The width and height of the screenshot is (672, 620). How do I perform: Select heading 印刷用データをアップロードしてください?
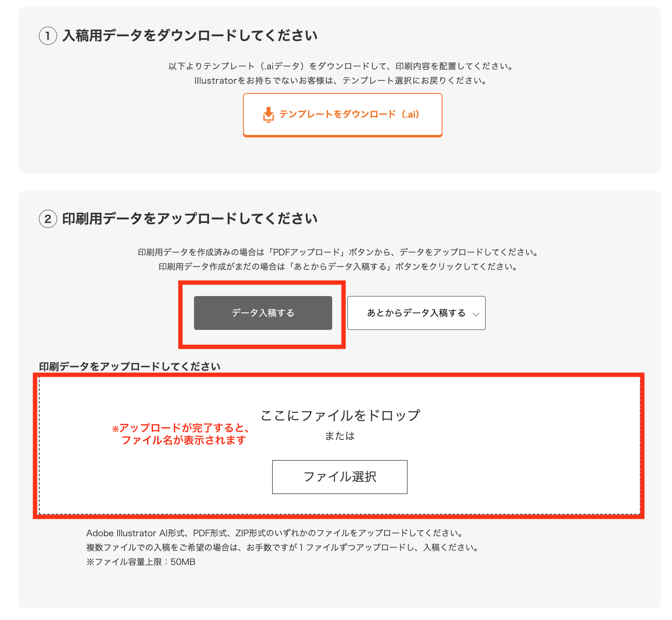pos(190,219)
